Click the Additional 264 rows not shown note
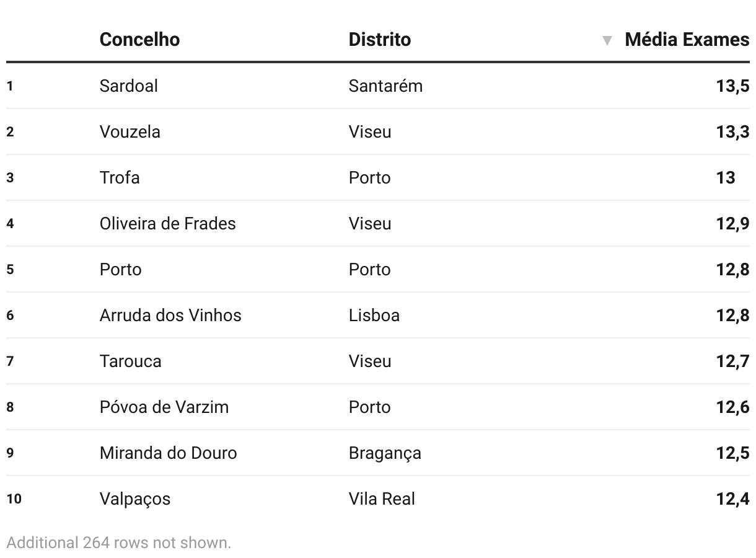Screen dimensions: 756x558 coord(118,542)
